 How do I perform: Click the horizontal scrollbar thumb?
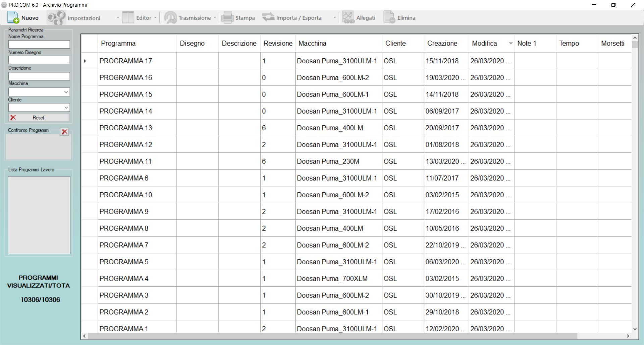(x=333, y=336)
